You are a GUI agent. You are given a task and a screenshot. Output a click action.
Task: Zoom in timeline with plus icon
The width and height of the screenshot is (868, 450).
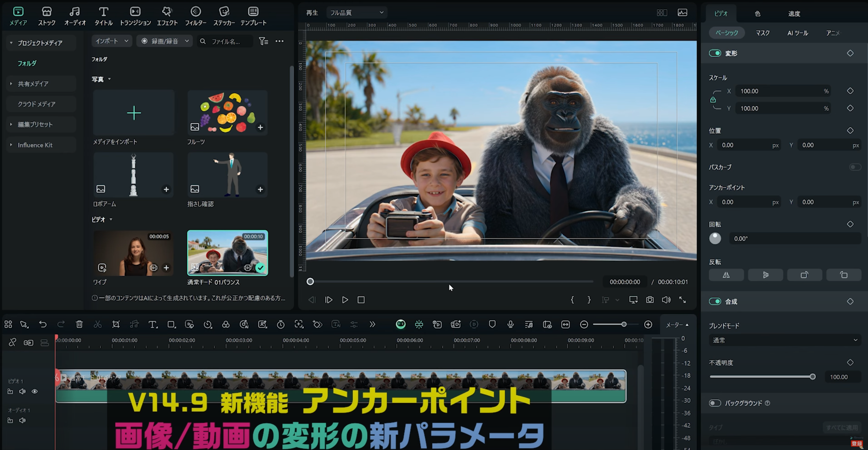coord(648,324)
